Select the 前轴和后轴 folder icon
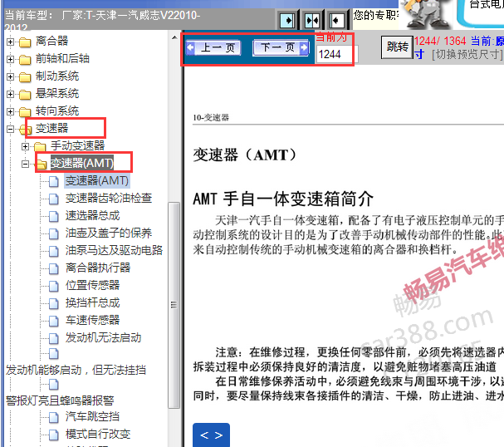504x447 pixels. [x=25, y=60]
